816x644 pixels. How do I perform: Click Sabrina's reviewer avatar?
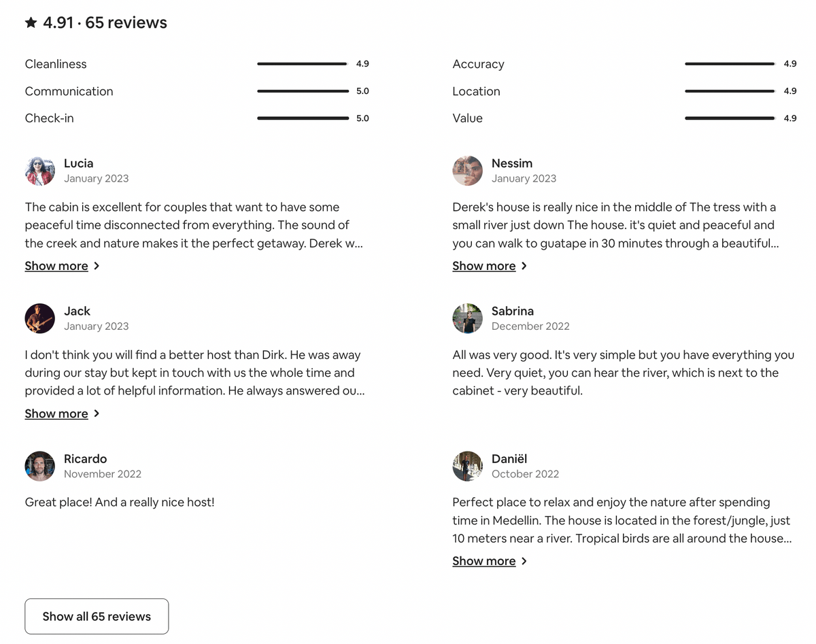click(x=467, y=318)
